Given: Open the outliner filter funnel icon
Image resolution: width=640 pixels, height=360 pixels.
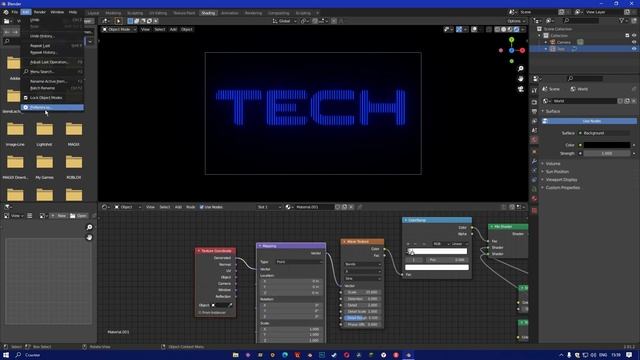Looking at the screenshot, I should coord(622,20).
